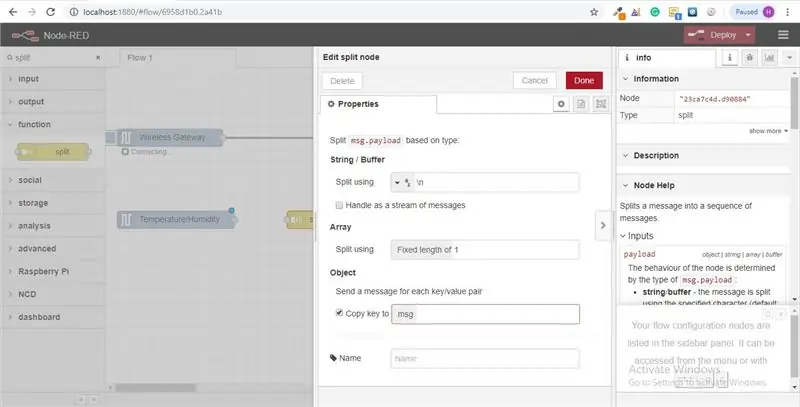Expand the dashboard palette category

52,317
